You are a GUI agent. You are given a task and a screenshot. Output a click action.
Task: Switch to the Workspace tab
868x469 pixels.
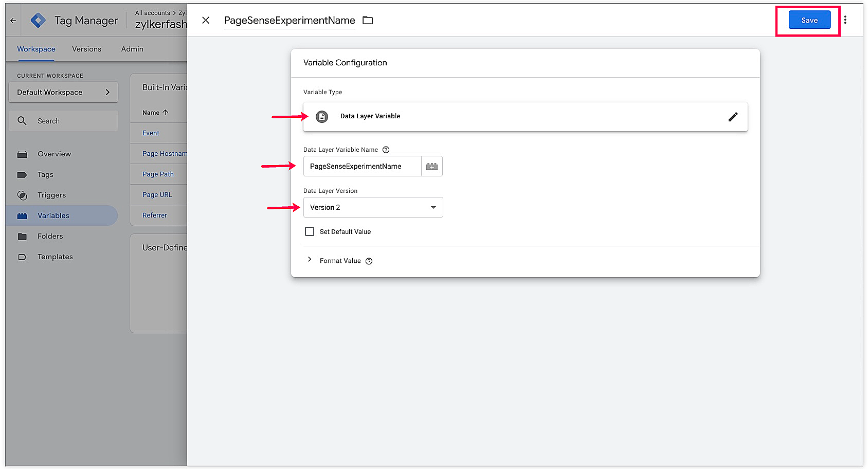(x=36, y=49)
